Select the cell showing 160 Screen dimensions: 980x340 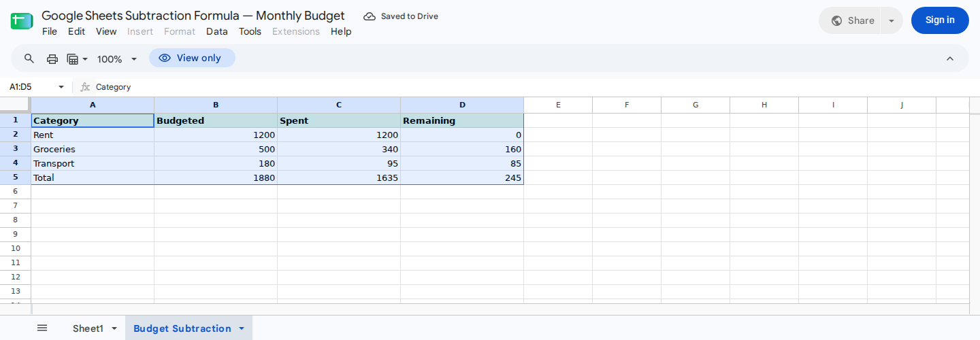tap(462, 149)
